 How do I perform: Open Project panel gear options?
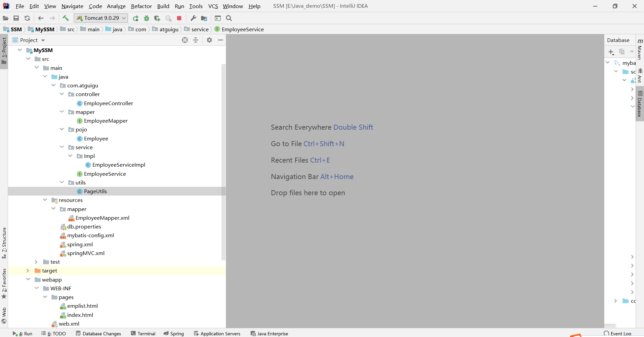click(x=209, y=40)
